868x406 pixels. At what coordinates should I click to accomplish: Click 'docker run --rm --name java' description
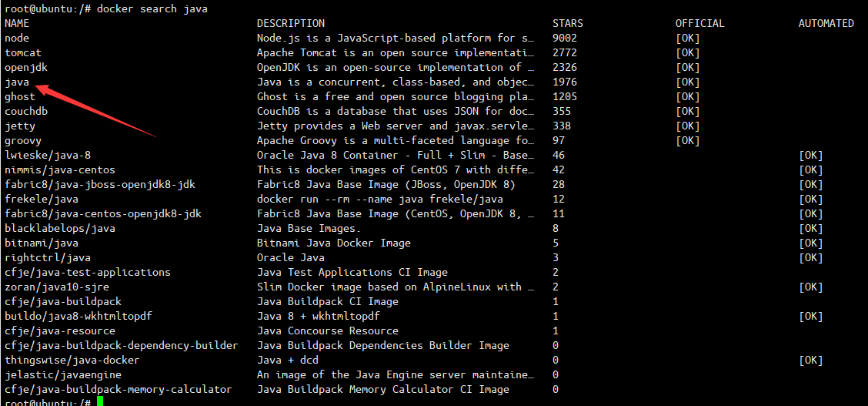pyautogui.click(x=380, y=200)
